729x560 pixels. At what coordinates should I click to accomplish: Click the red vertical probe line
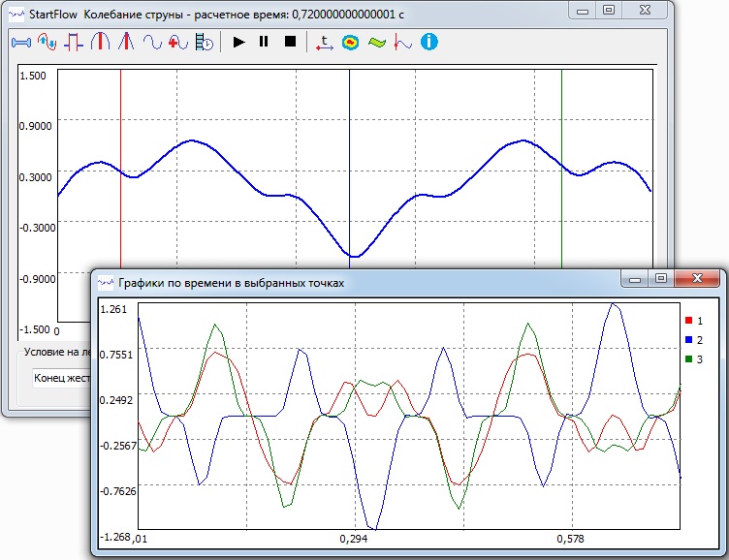pos(121,168)
